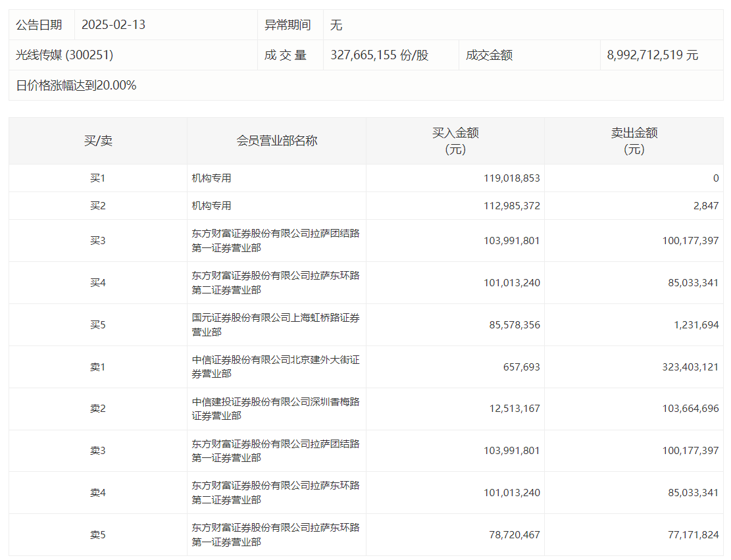Click sell amount 77,171,824
This screenshot has height=560, width=731.
[x=693, y=535]
